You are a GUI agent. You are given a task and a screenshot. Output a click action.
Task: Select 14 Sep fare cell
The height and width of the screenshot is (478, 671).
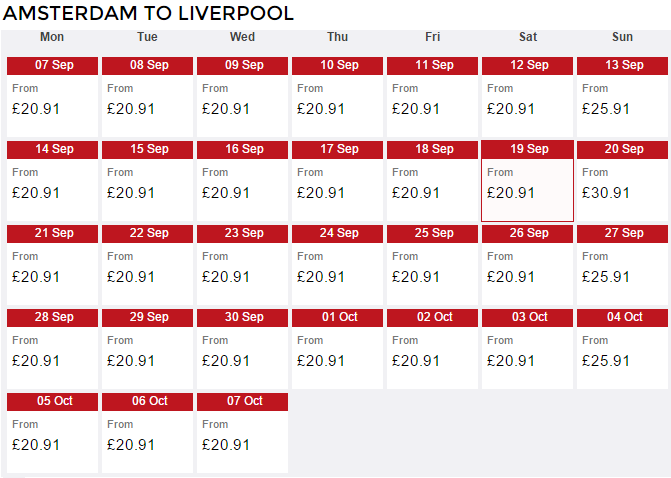52,181
